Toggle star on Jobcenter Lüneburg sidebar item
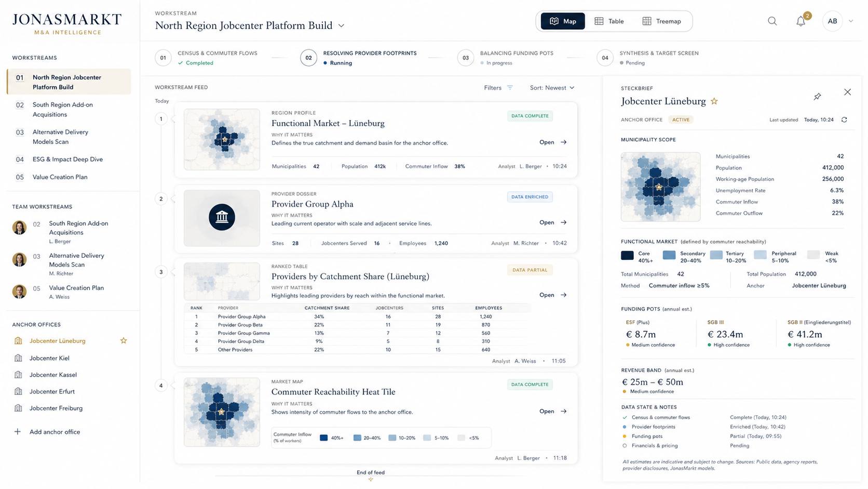The image size is (868, 489). coord(124,341)
